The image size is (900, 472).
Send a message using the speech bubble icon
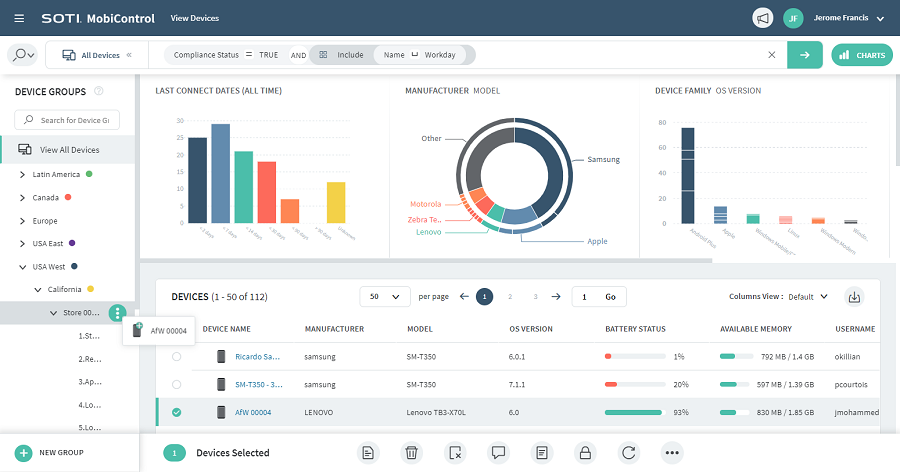(x=498, y=453)
